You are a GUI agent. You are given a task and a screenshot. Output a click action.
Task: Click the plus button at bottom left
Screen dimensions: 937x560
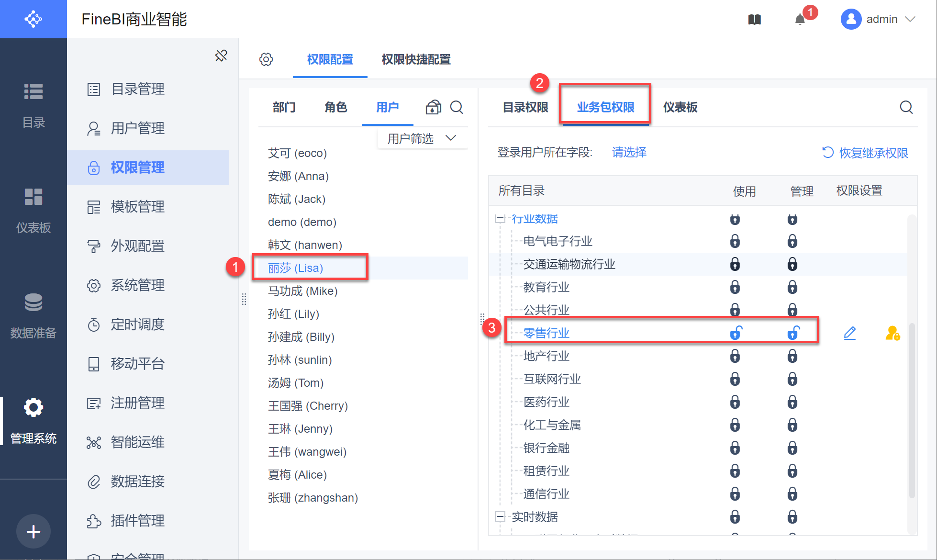33,532
